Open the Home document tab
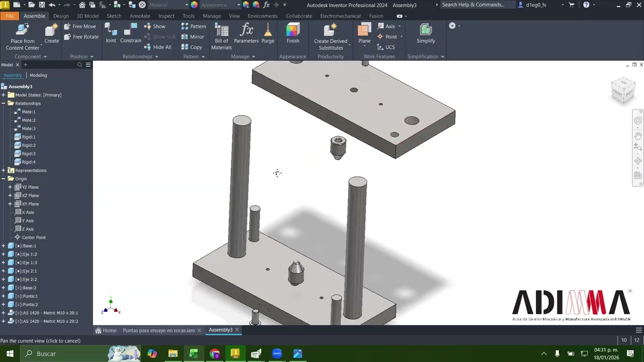The height and width of the screenshot is (362, 644). 106,330
